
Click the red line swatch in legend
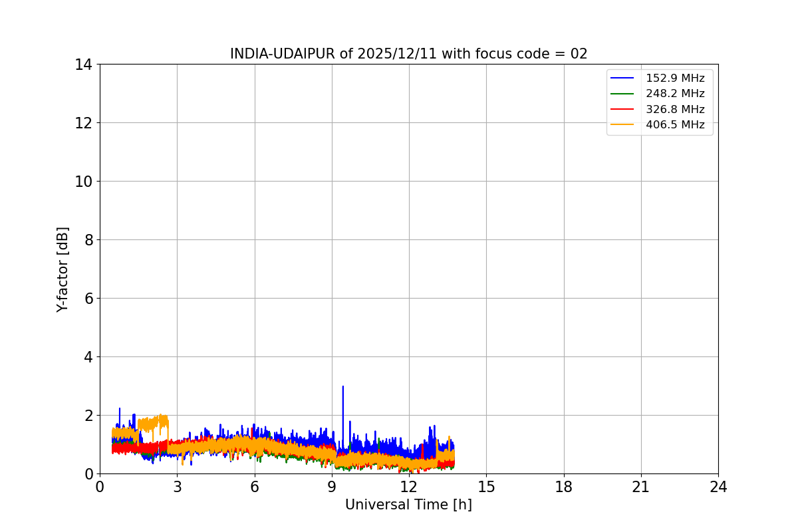pos(623,109)
